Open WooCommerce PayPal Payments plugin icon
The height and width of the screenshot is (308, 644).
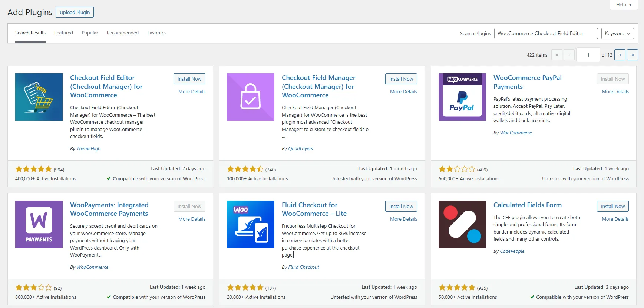pos(462,97)
